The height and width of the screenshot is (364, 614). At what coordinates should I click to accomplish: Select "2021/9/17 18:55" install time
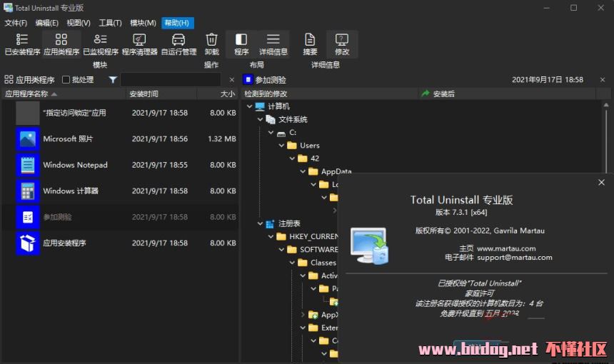click(160, 165)
